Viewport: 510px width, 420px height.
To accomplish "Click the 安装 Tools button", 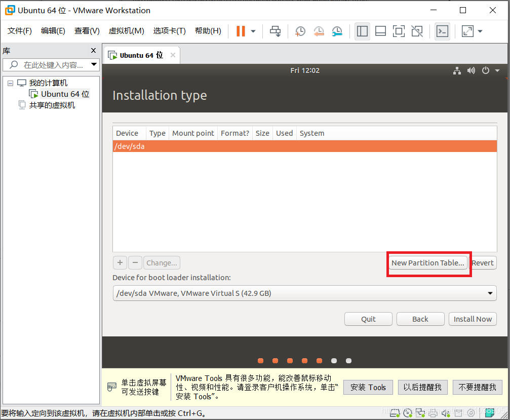I will [368, 387].
